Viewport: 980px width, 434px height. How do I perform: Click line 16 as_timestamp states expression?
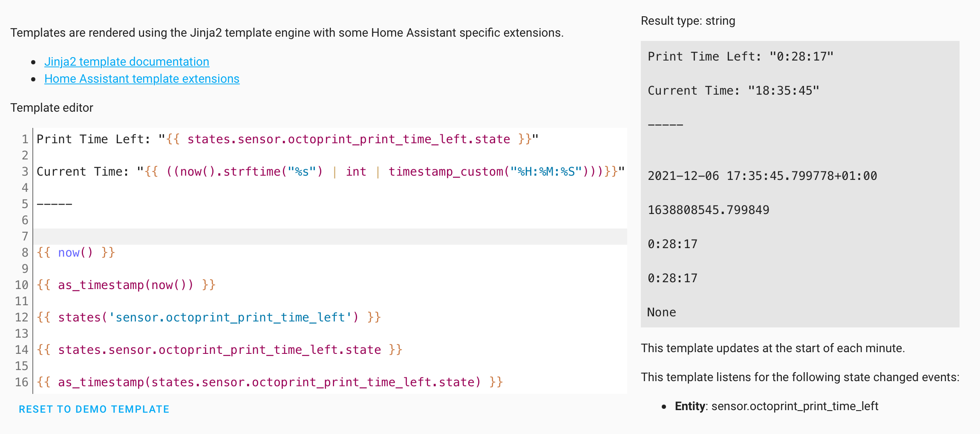[268, 382]
